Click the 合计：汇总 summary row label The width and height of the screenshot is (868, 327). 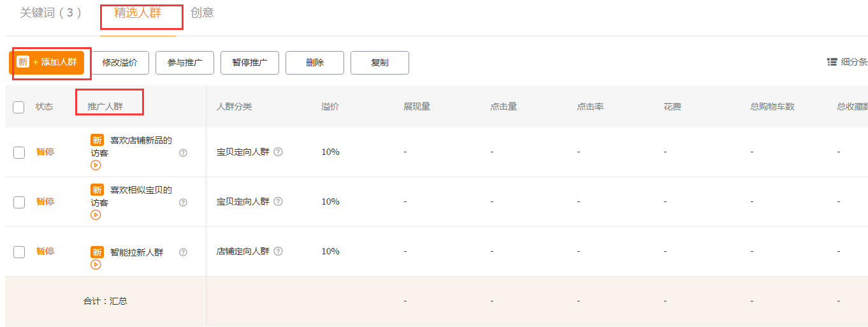tap(105, 301)
